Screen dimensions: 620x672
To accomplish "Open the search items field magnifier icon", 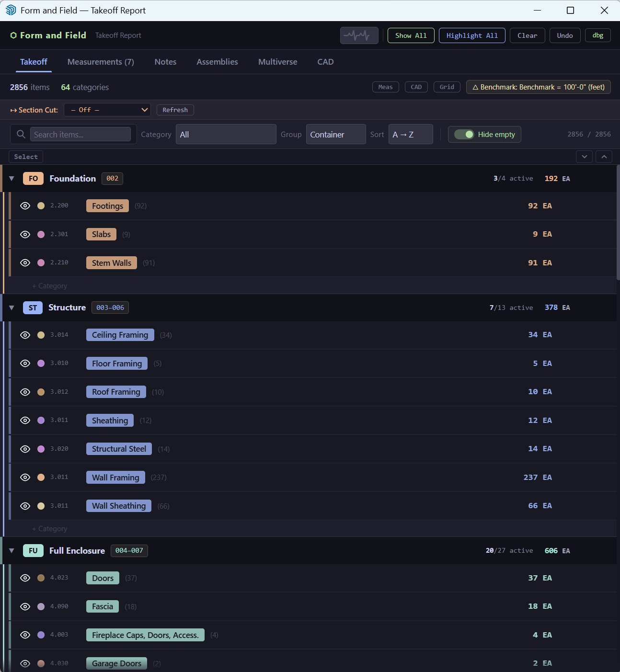I will click(21, 134).
